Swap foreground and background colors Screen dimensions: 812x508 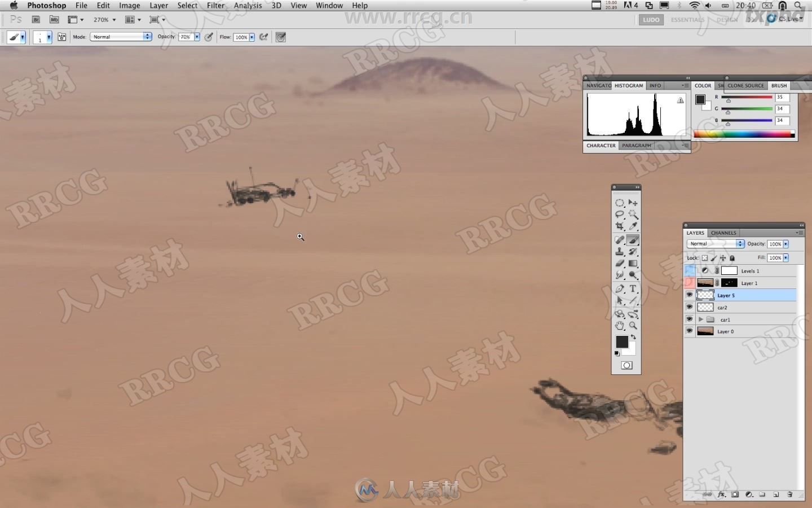633,337
